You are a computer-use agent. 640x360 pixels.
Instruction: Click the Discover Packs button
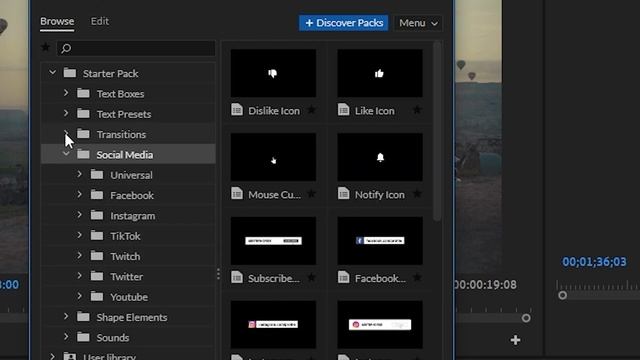coord(344,23)
